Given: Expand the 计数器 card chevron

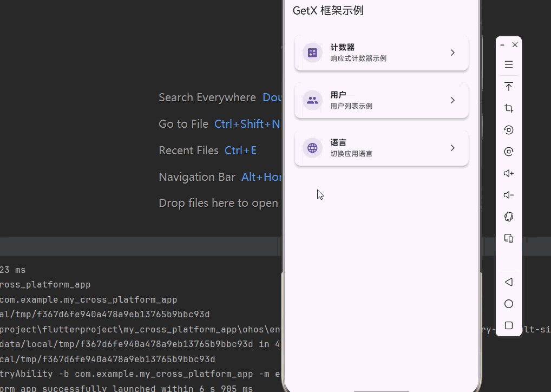Looking at the screenshot, I should pos(452,53).
